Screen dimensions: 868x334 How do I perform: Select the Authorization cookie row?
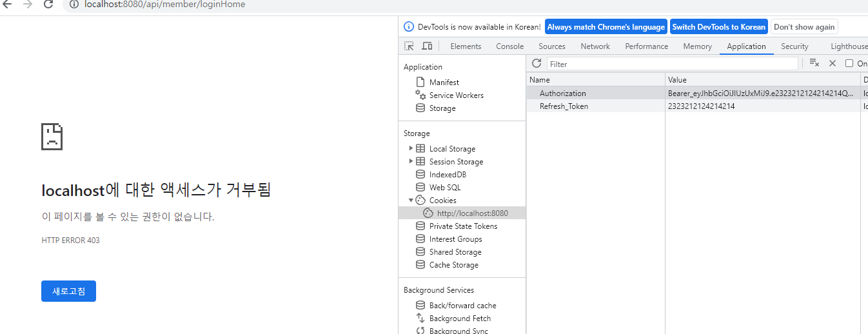[697, 93]
